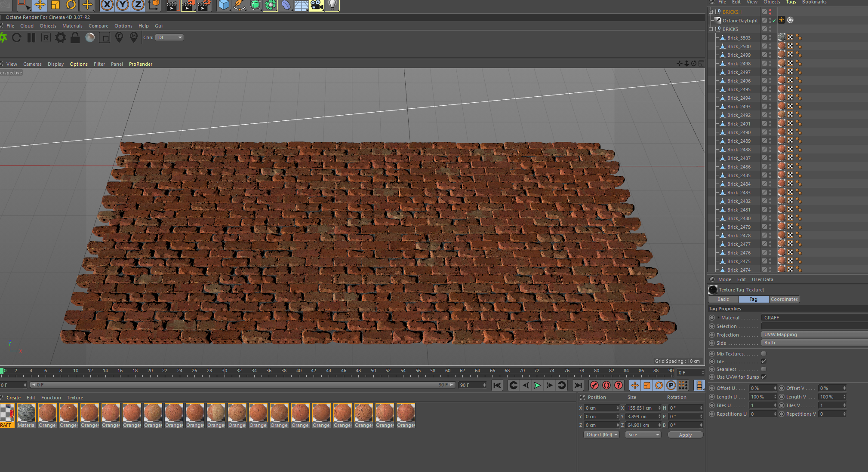Screen dimensions: 868x472
Task: Select the Cube primitive tool
Action: pos(224,5)
